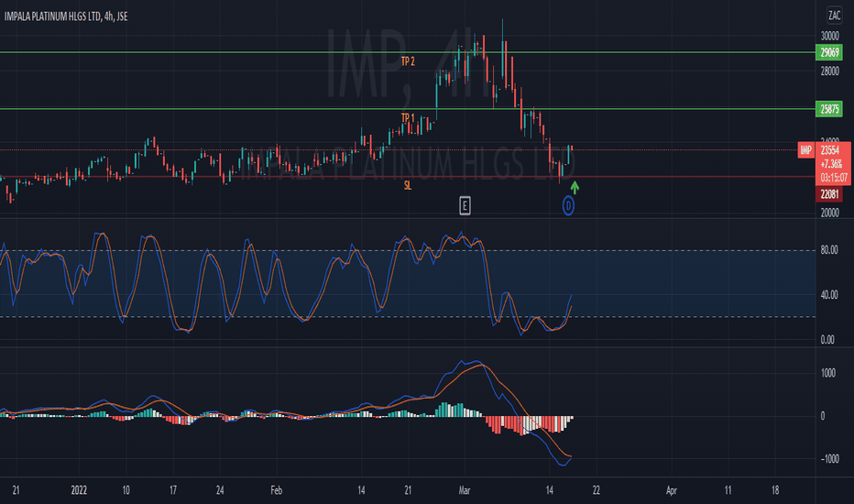
Task: Click the 0.00 stochastic scale label
Action: pos(827,339)
